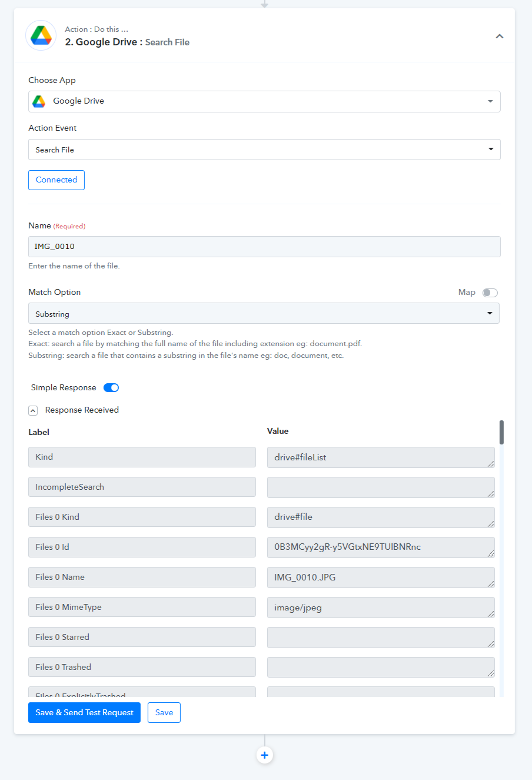Click the 'Enter the name of the file.' hint
Viewport: 532px width, 780px height.
[74, 266]
